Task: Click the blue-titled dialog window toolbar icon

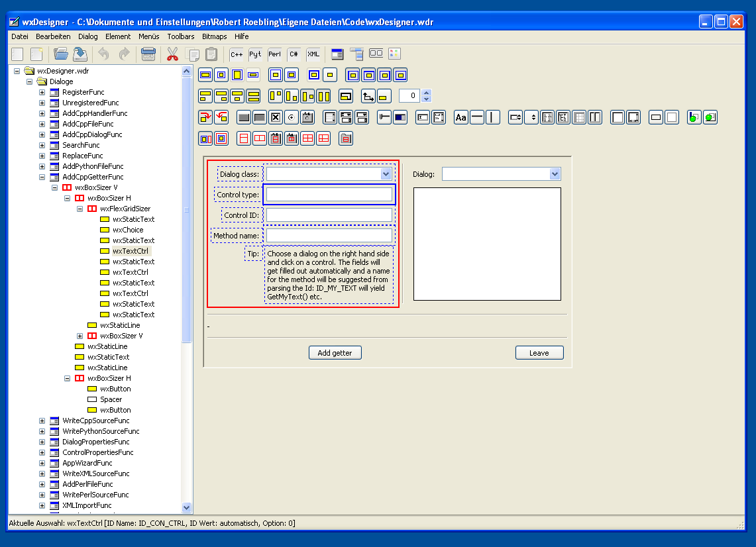Action: click(x=337, y=54)
